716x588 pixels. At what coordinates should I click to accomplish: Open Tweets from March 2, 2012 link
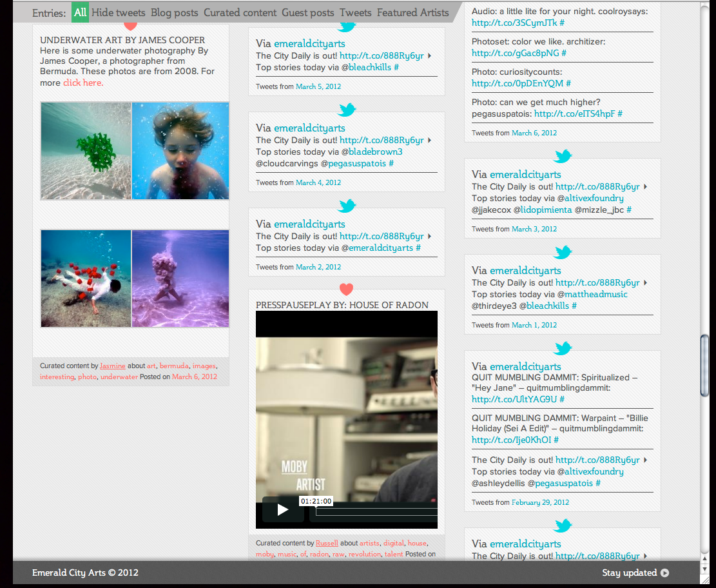point(318,267)
